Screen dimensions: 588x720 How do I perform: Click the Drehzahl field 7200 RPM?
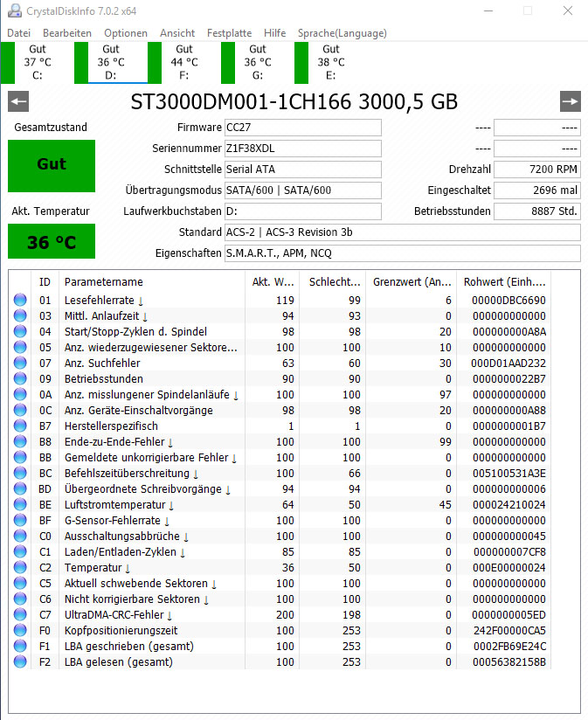pyautogui.click(x=537, y=170)
